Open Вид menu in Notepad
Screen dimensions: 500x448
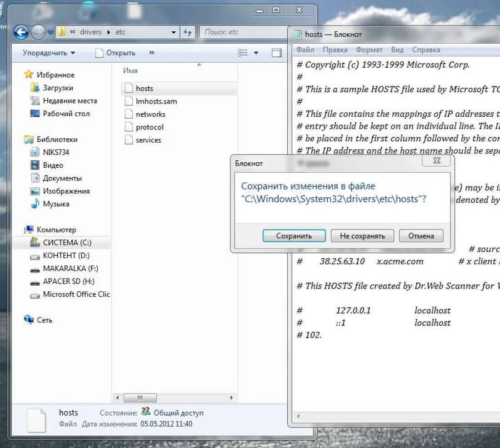(397, 50)
